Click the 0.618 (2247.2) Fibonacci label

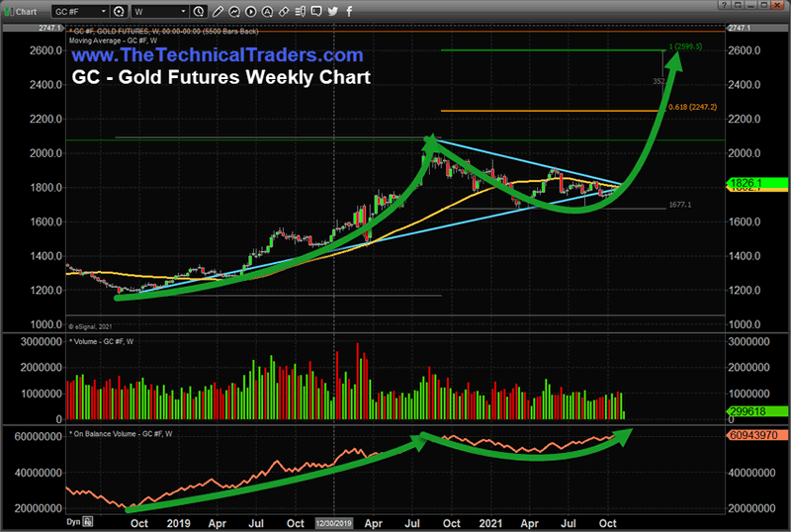tap(693, 107)
